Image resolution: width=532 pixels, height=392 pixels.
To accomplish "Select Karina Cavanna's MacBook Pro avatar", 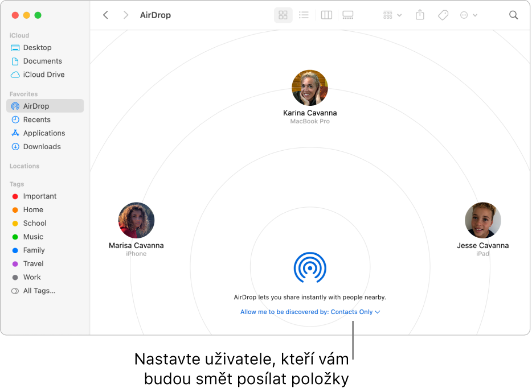I will point(310,88).
